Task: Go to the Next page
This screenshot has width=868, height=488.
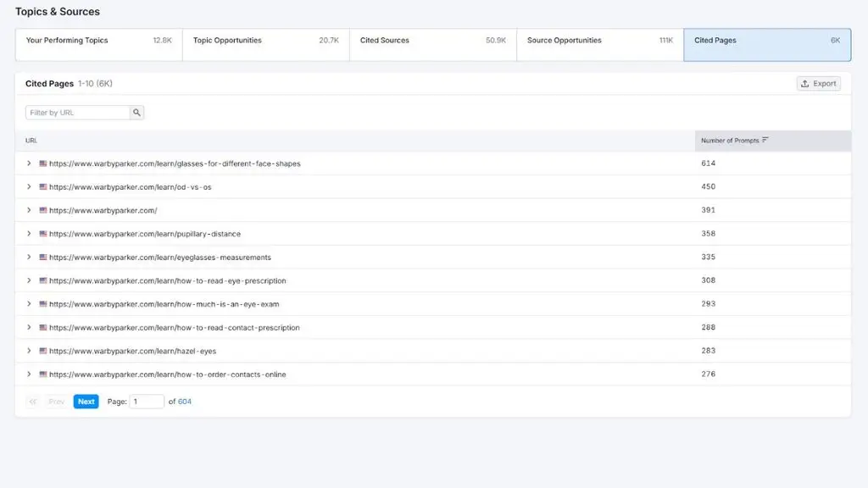Action: click(x=86, y=401)
